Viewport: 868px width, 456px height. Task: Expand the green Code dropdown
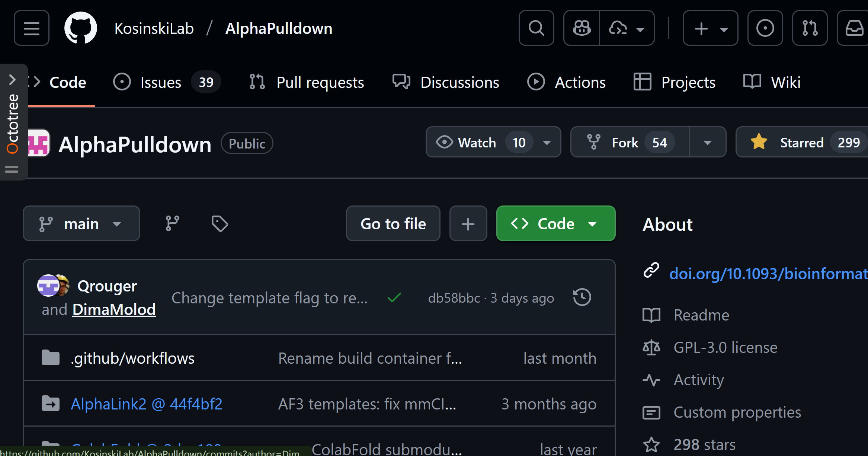[x=555, y=224]
